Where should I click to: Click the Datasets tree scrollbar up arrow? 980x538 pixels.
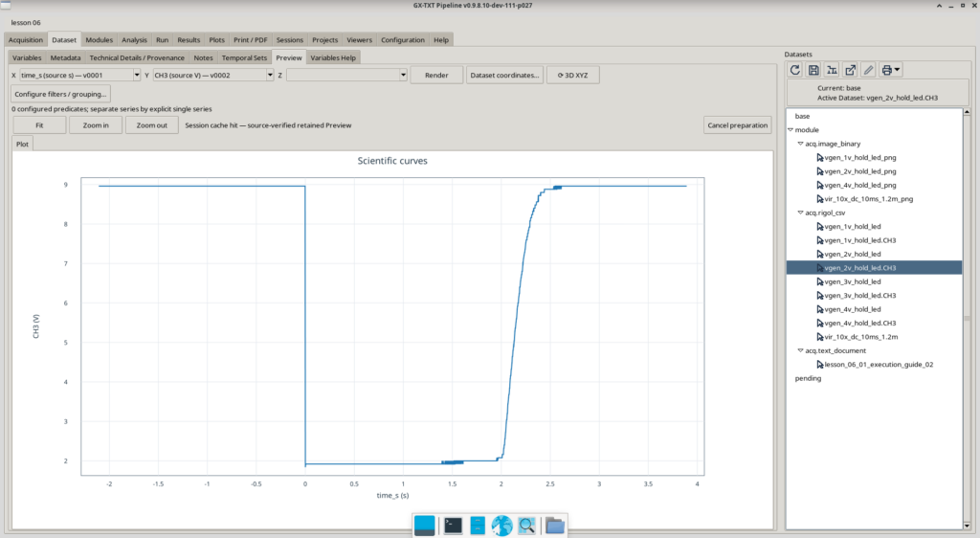967,112
